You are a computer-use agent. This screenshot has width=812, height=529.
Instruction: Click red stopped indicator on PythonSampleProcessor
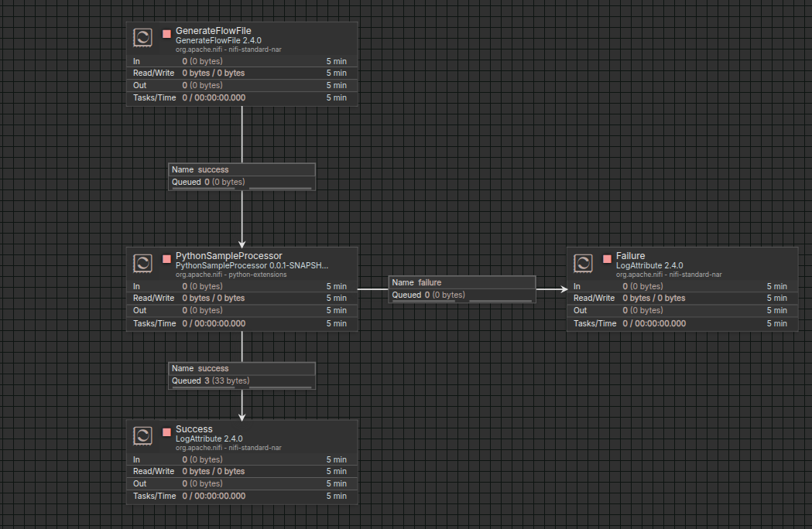(x=166, y=259)
